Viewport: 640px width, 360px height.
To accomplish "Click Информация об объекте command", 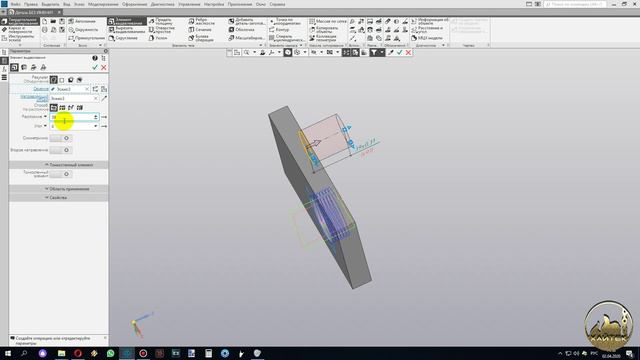I will point(430,21).
